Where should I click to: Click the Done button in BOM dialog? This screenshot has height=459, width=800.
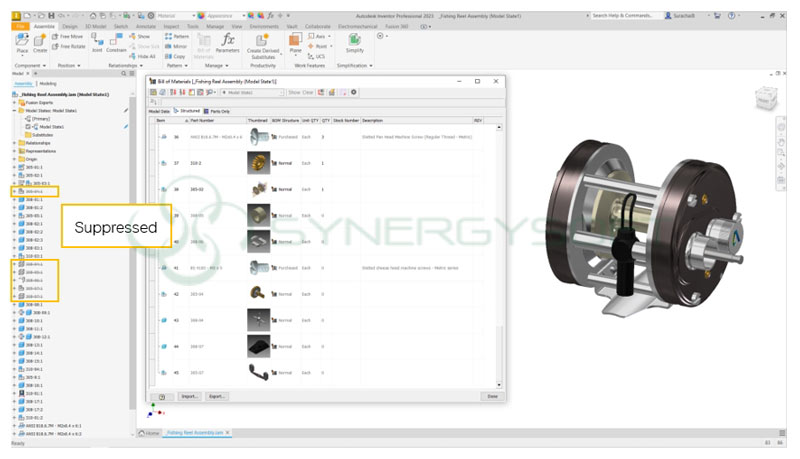[491, 396]
